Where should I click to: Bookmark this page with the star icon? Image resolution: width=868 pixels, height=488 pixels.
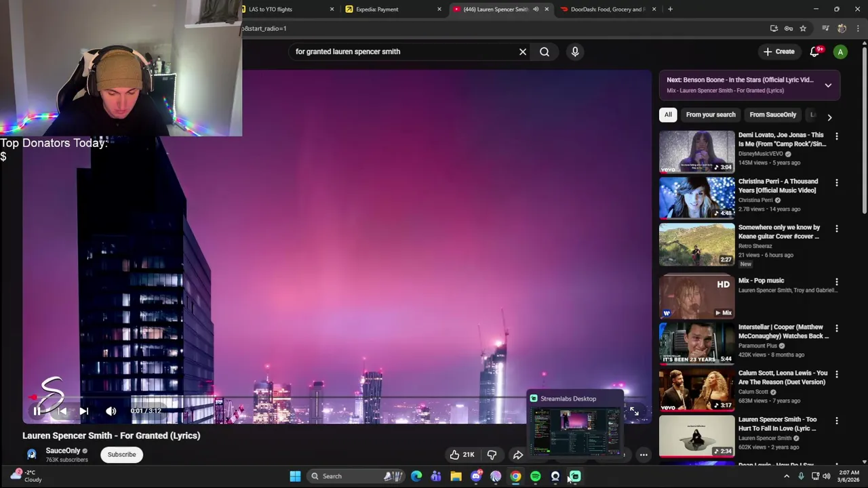point(803,28)
